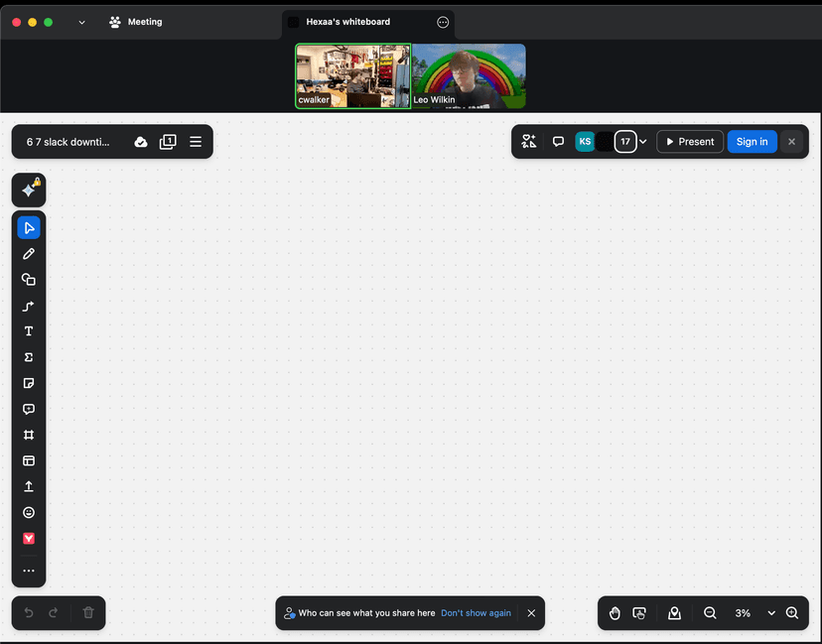Open the whiteboard hamburger menu
This screenshot has width=822, height=644.
click(x=196, y=142)
